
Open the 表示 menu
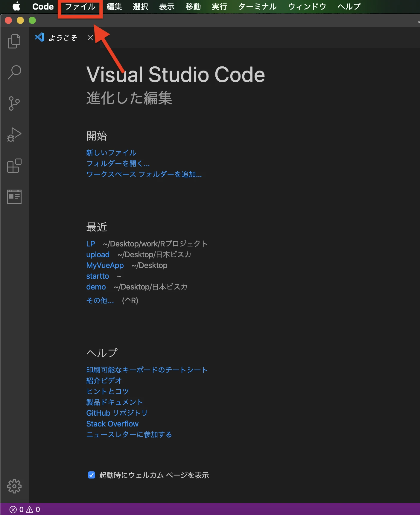tap(167, 7)
